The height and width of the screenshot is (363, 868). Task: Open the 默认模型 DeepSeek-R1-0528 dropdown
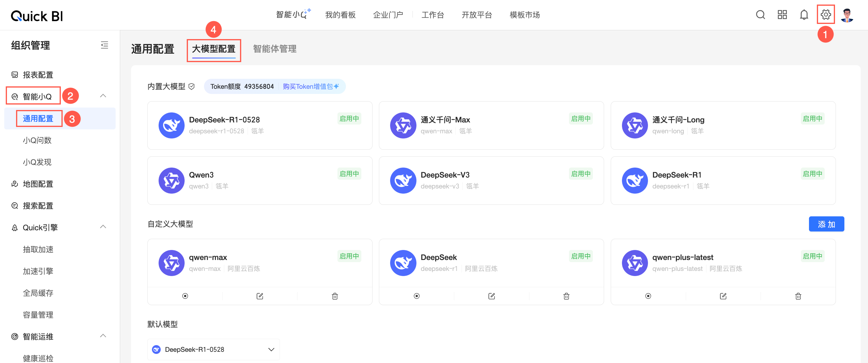coord(213,349)
